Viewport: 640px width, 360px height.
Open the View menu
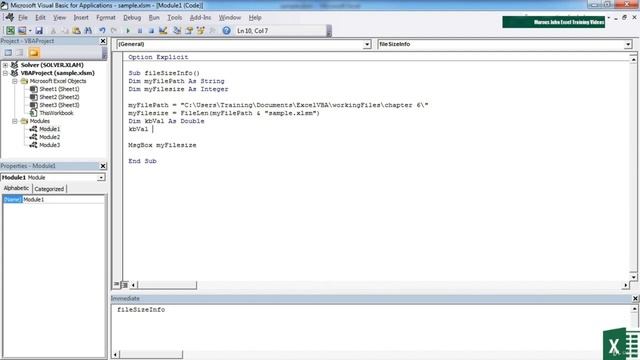tap(59, 18)
